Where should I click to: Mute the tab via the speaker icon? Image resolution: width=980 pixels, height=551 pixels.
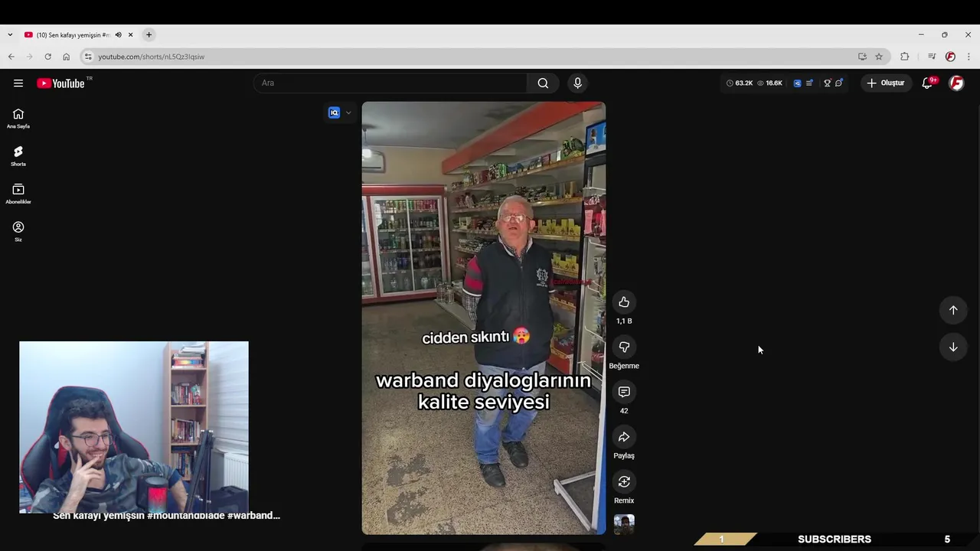click(118, 35)
